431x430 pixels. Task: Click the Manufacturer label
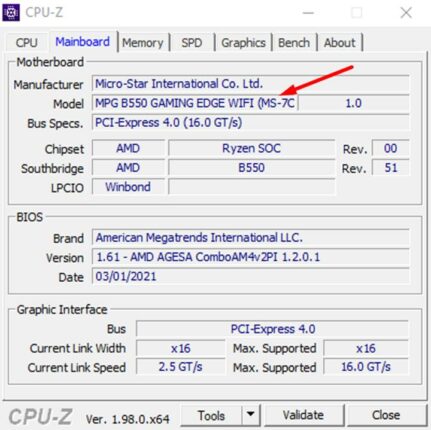click(48, 85)
